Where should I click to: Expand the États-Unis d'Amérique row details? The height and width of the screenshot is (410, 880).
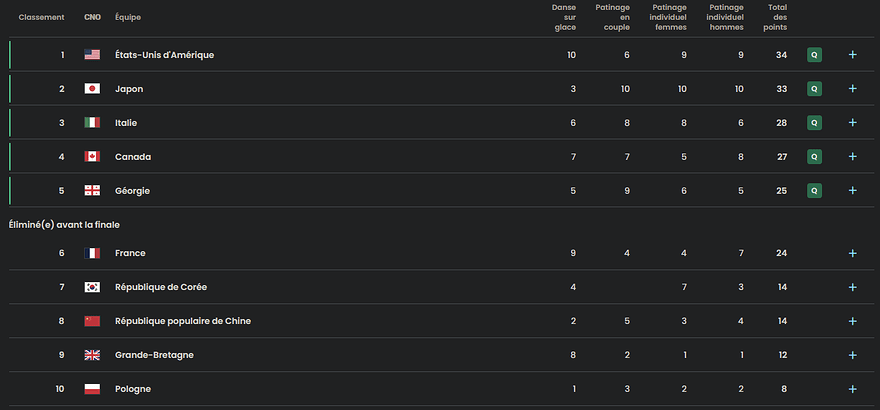(852, 55)
